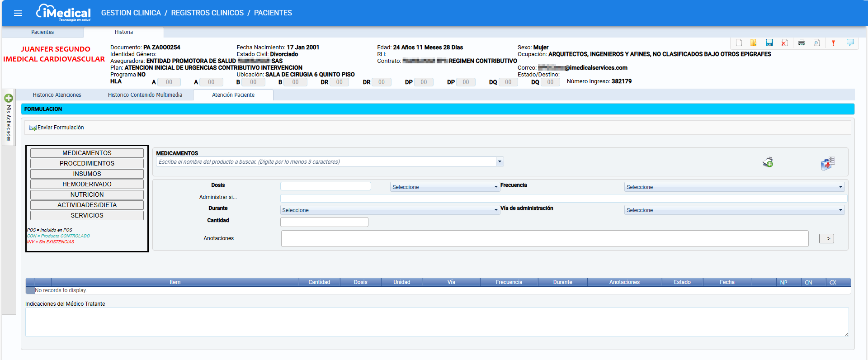Click the medical kit list icon
The width and height of the screenshot is (868, 360).
[x=828, y=163]
